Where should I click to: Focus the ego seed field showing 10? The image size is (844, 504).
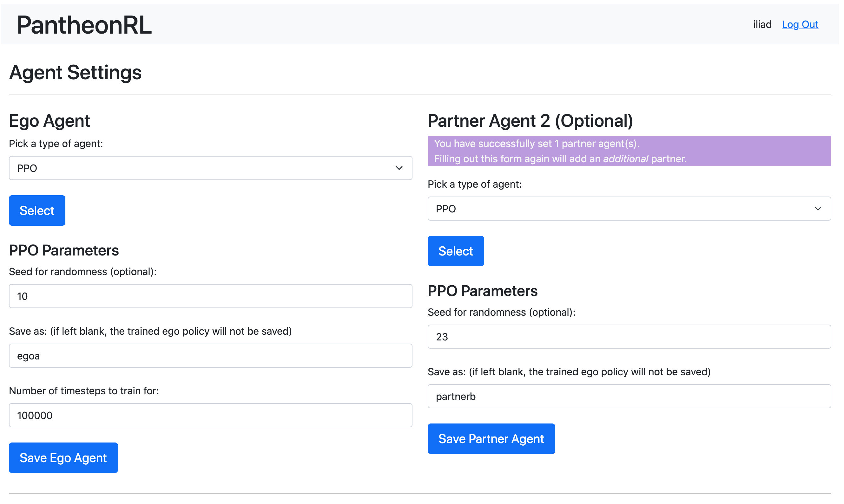tap(210, 296)
